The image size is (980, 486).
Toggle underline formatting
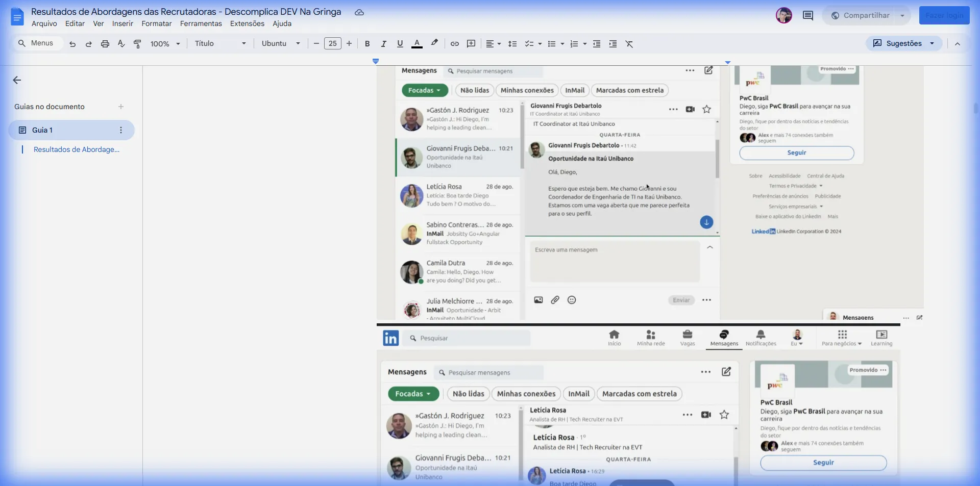(x=400, y=44)
